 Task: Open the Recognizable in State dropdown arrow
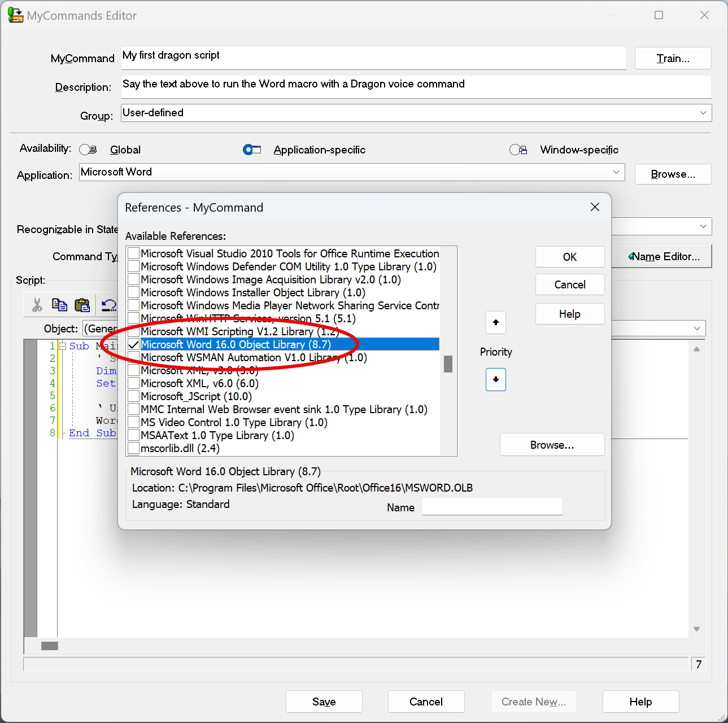[x=703, y=226]
